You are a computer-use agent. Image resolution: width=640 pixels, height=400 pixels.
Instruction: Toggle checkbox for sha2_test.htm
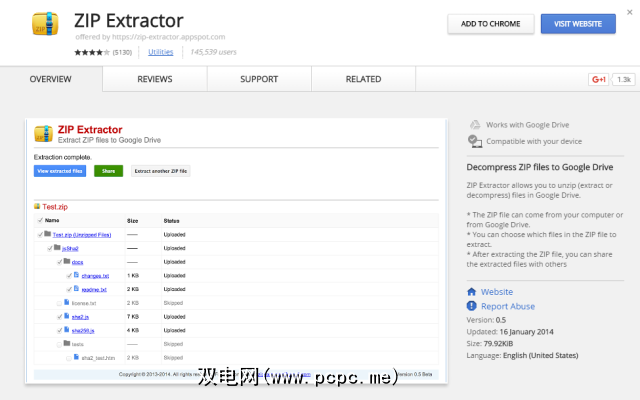coord(69,358)
